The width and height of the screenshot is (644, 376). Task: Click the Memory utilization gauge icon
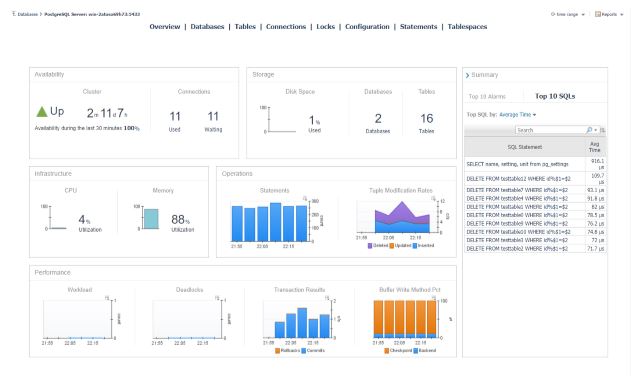pyautogui.click(x=151, y=219)
